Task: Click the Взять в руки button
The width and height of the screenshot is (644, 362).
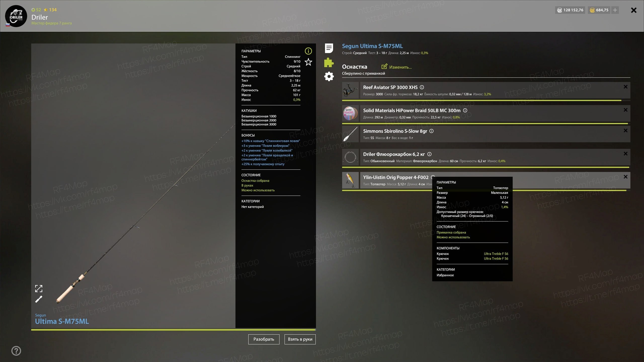Action: pyautogui.click(x=300, y=339)
